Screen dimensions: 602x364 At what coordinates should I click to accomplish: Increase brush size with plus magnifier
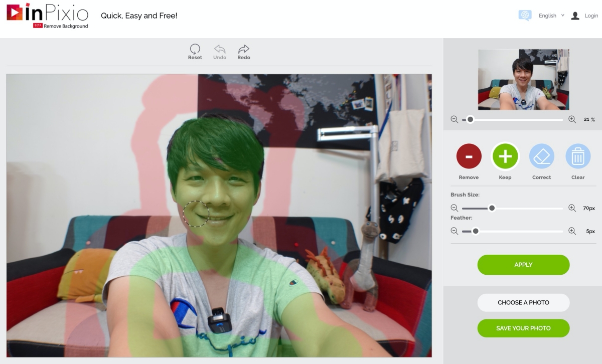point(572,208)
